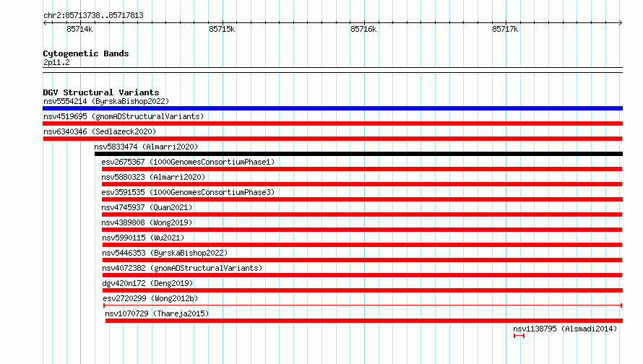643x364 pixels.
Task: Click the 85714k ruler label
Action: pos(79,29)
